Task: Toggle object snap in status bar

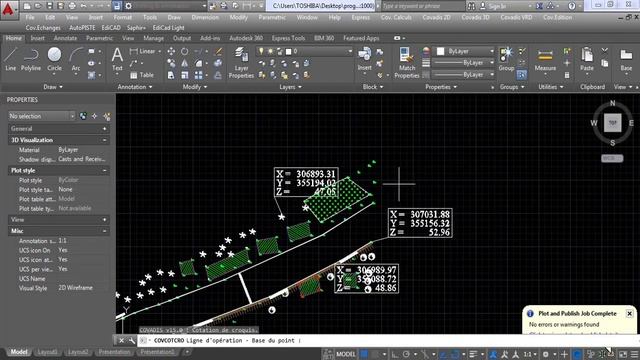Action: [x=454, y=354]
